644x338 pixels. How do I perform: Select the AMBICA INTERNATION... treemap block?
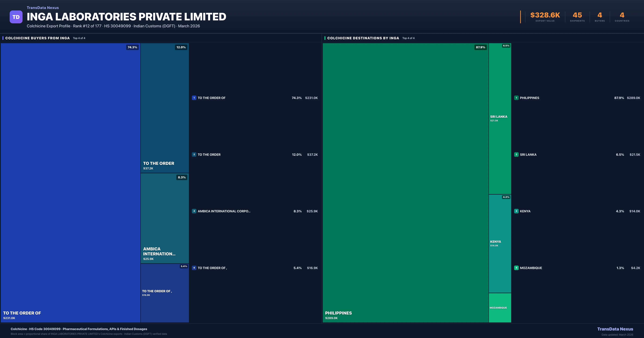point(164,218)
